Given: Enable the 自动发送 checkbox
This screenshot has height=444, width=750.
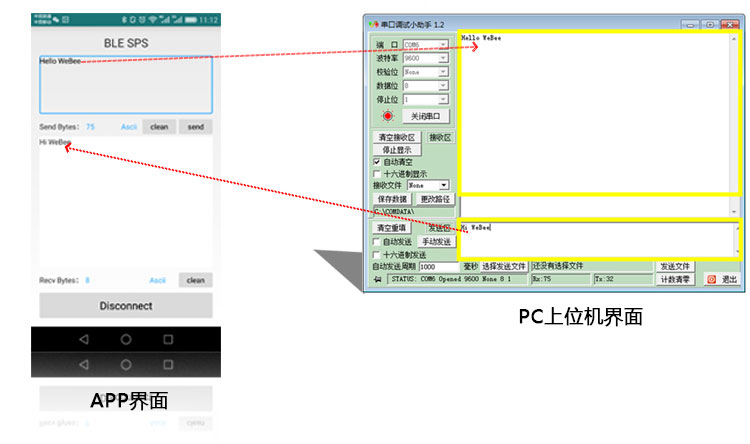Looking at the screenshot, I should coord(377,242).
